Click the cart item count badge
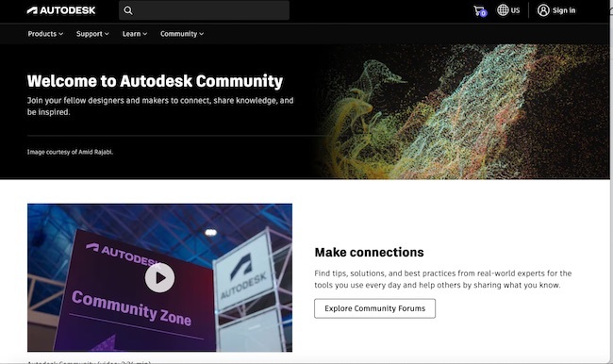 pos(484,14)
